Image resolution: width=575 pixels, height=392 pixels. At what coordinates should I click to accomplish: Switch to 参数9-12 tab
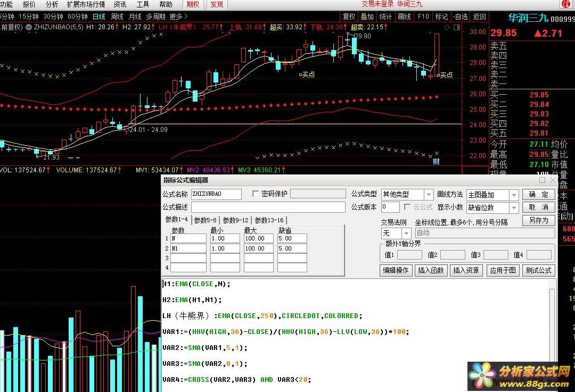[236, 220]
